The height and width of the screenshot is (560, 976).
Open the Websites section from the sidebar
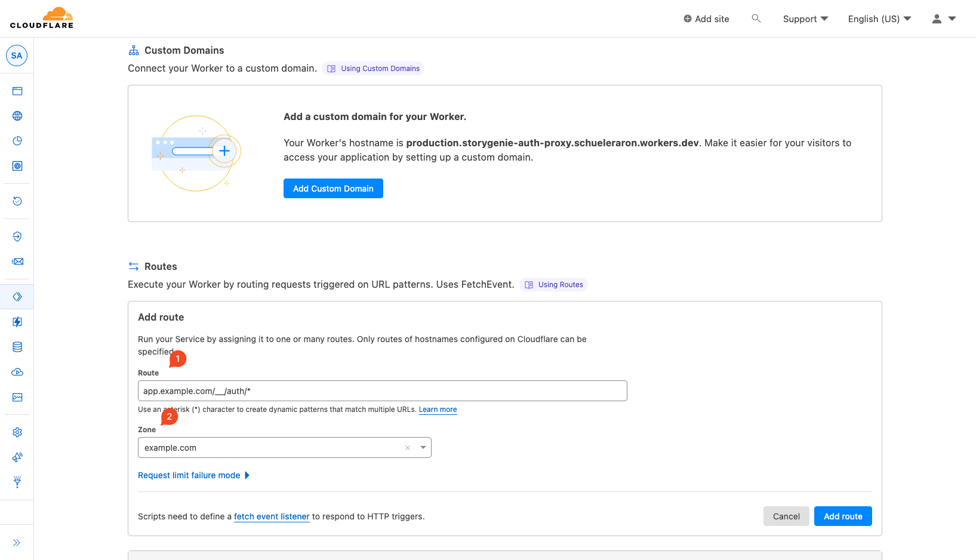(x=17, y=91)
